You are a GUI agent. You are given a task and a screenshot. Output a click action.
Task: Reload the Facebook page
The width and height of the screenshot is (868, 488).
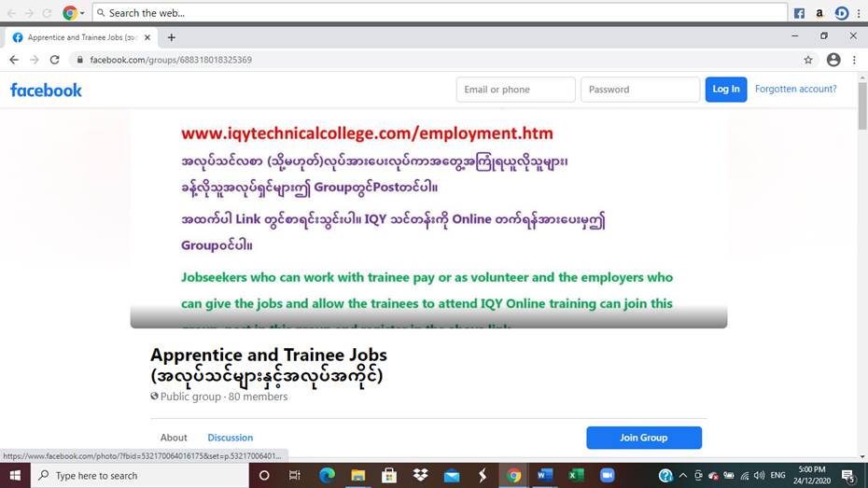point(54,60)
